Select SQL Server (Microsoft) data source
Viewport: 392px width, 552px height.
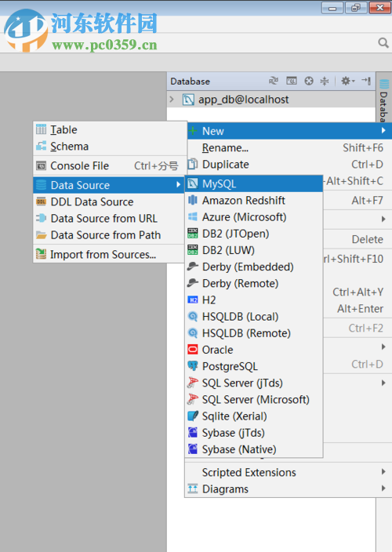(x=254, y=400)
